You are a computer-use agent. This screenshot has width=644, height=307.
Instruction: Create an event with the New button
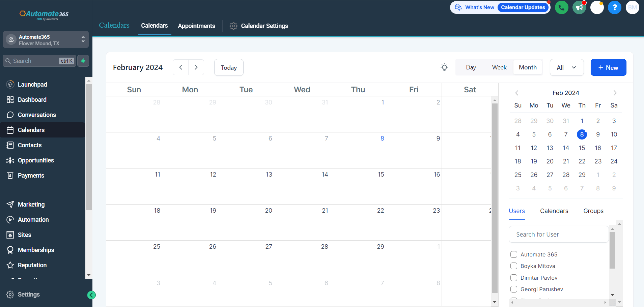pos(608,67)
